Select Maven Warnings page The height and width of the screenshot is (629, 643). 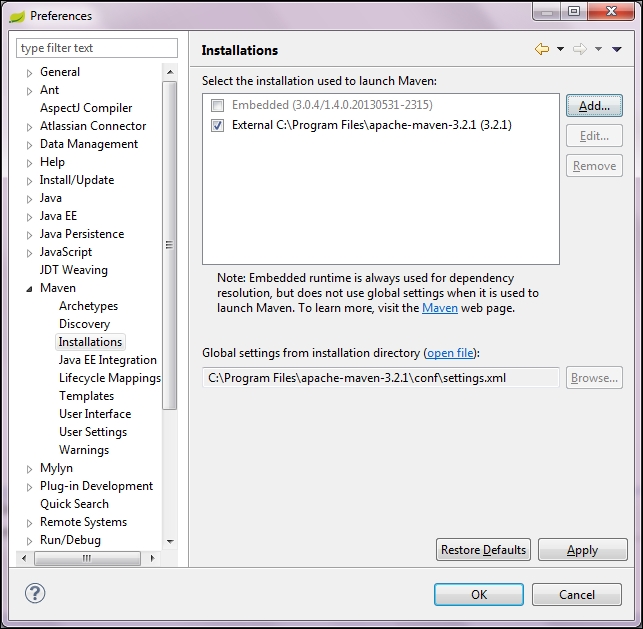(x=84, y=450)
